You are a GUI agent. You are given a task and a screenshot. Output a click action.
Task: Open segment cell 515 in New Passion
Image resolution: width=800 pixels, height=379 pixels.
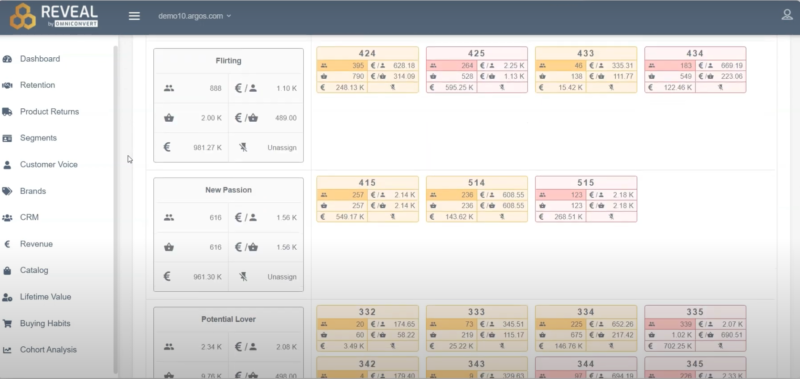pyautogui.click(x=586, y=199)
